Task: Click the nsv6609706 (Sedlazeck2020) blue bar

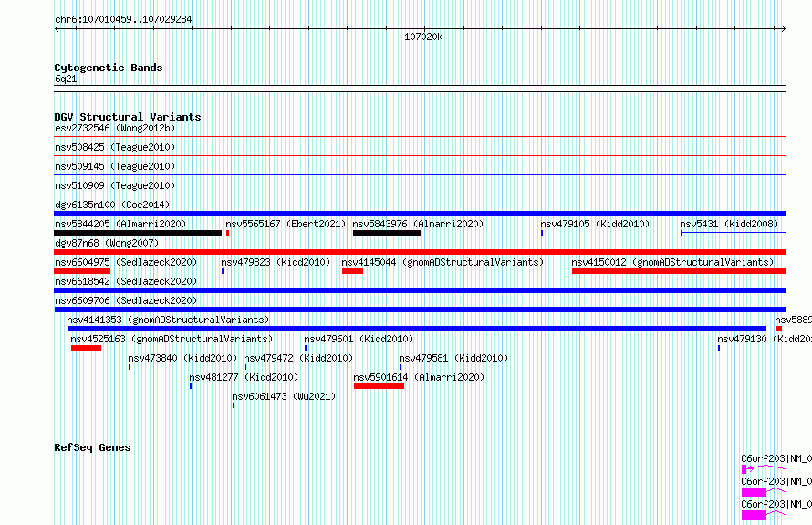Action: click(420, 310)
